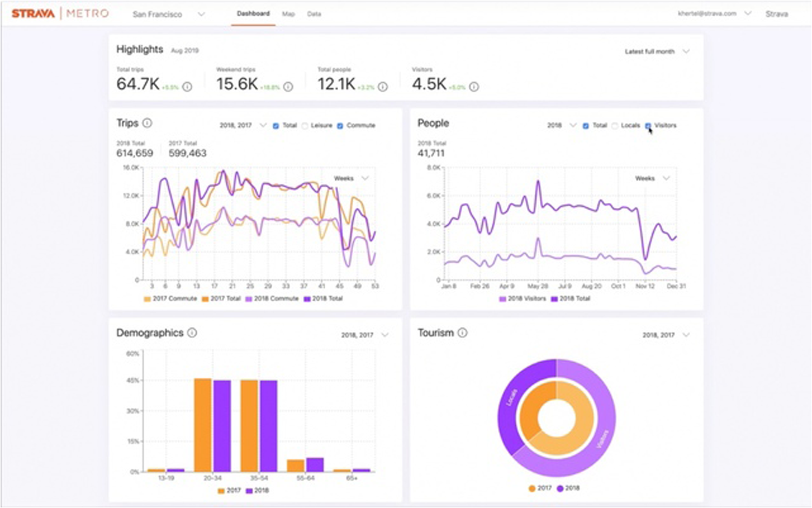Toggle 2017 legend swatch in Demographics
This screenshot has width=812, height=508.
pos(221,491)
